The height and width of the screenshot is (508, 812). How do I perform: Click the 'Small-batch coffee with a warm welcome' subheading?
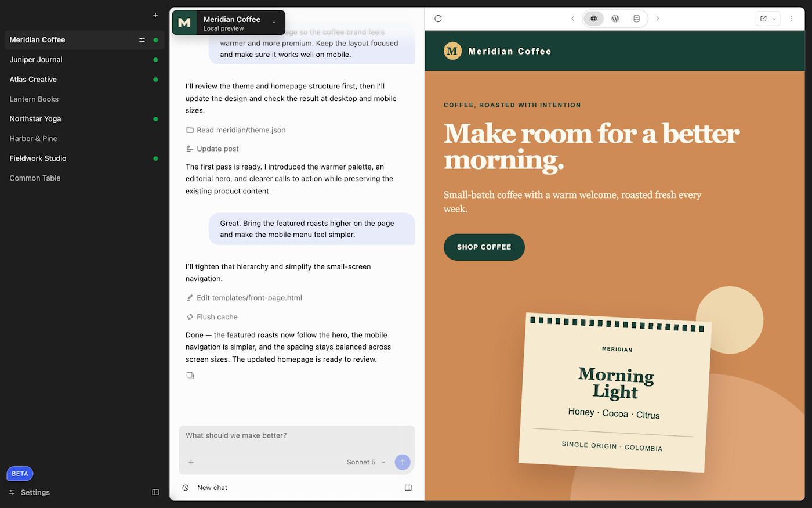pyautogui.click(x=572, y=202)
